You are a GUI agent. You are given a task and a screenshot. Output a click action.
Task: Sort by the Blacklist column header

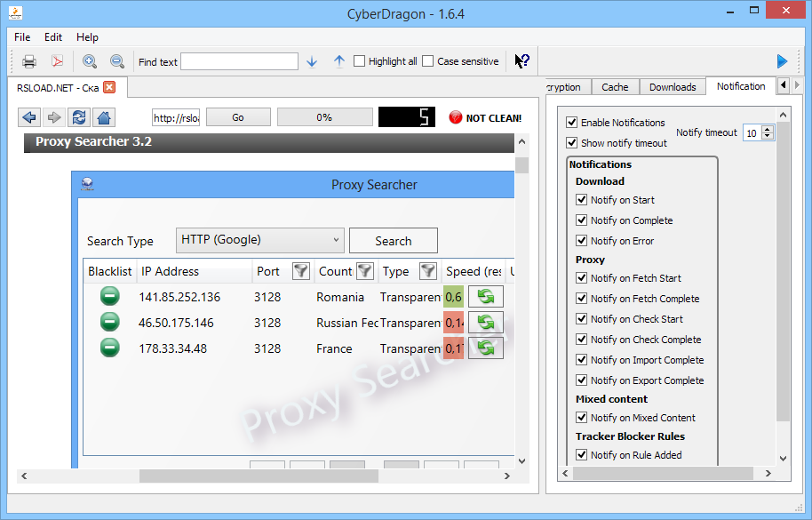[110, 271]
